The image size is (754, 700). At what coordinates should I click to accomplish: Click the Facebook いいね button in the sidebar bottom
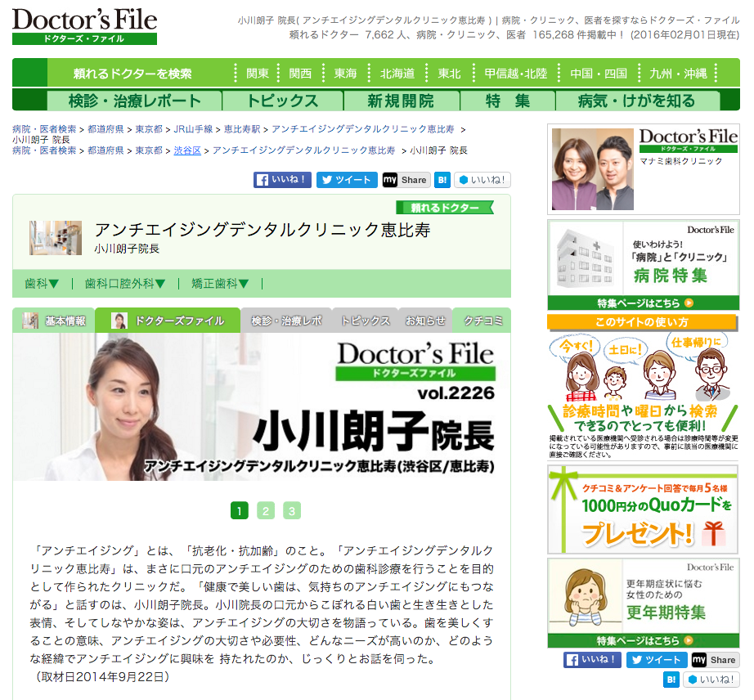(592, 660)
